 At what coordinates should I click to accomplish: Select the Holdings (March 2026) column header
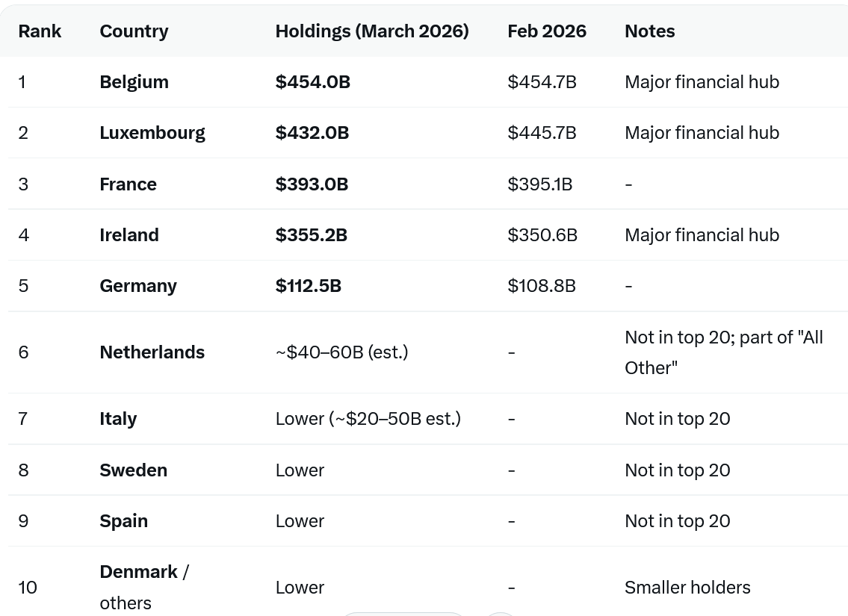pyautogui.click(x=372, y=31)
